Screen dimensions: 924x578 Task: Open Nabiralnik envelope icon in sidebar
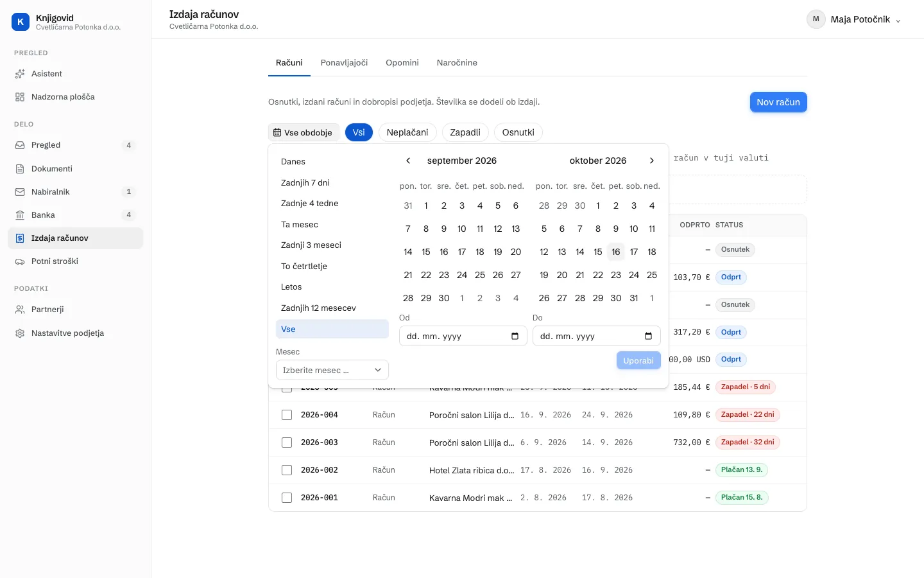pos(20,192)
